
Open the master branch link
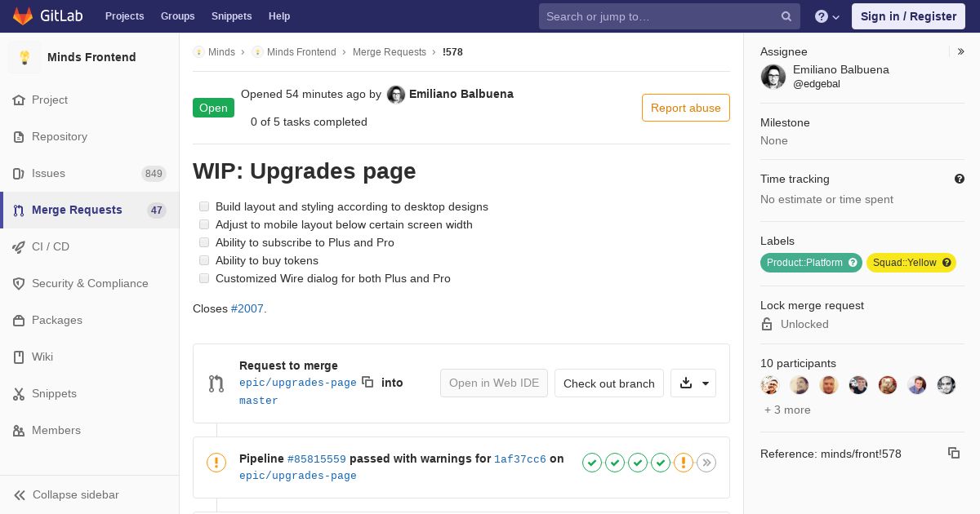(259, 401)
